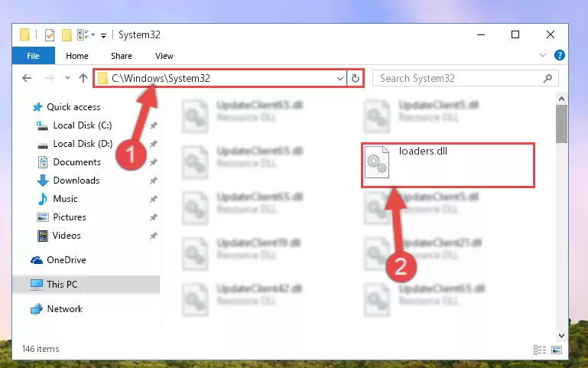Switch to the Share ribbon tab
The image size is (588, 368).
[x=122, y=56]
